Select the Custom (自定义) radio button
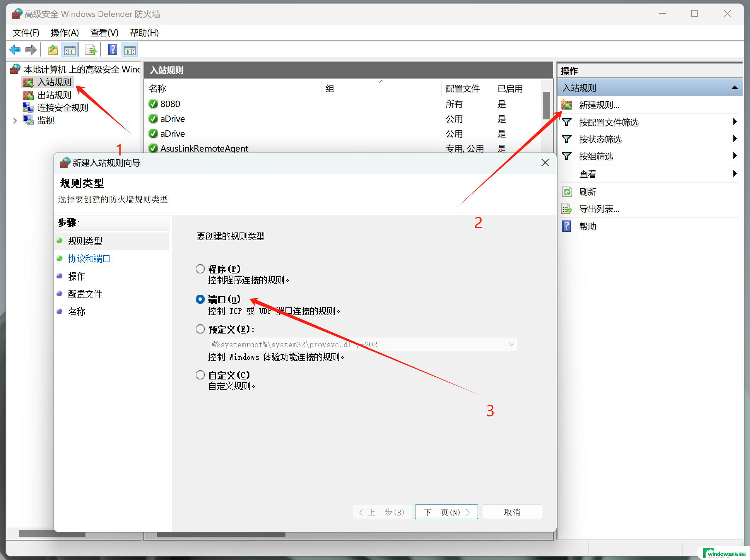750x560 pixels. point(200,375)
